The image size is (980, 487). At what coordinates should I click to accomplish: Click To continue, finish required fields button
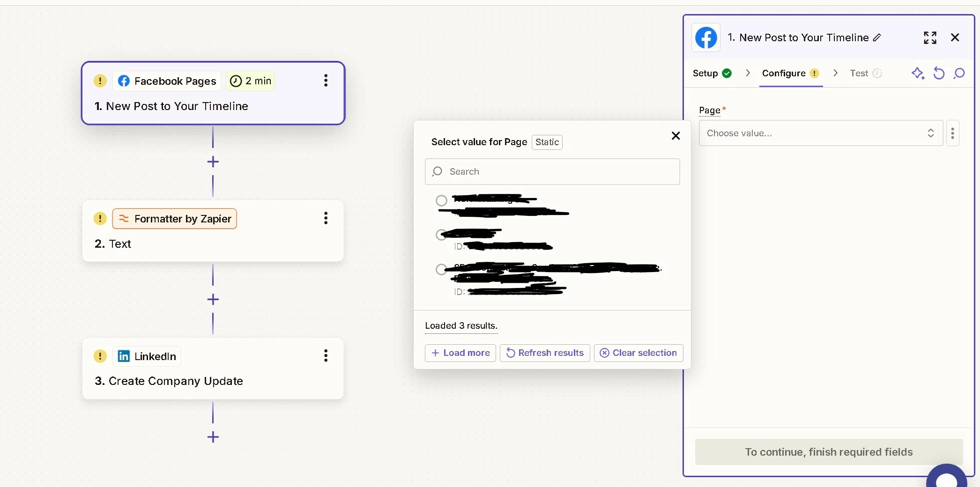(829, 452)
